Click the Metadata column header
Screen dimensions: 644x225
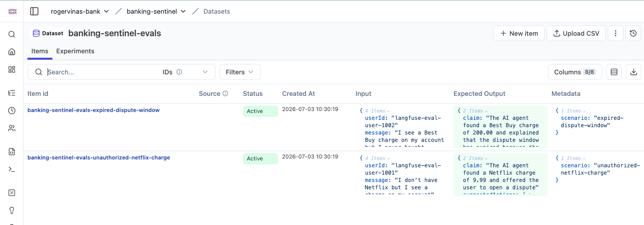pos(566,93)
